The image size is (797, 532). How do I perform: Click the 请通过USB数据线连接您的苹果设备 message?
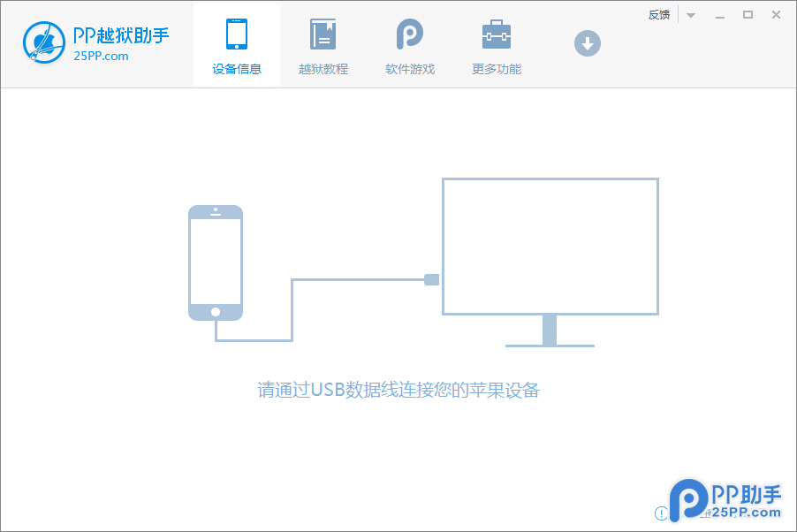pyautogui.click(x=398, y=390)
